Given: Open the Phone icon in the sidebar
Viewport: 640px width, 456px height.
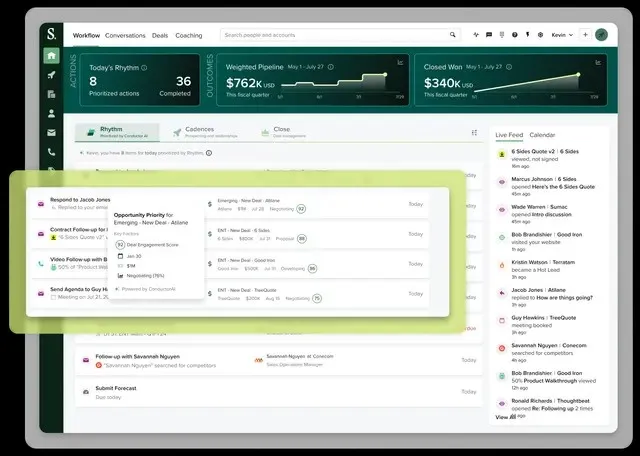Looking at the screenshot, I should pos(51,152).
